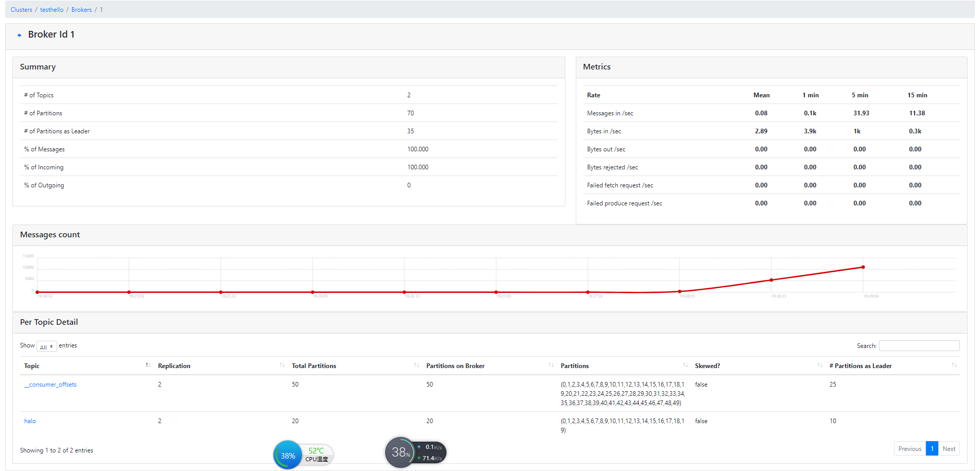This screenshot has width=980, height=471.
Task: Click the back arrow beside Broker Id 1
Action: [20, 35]
